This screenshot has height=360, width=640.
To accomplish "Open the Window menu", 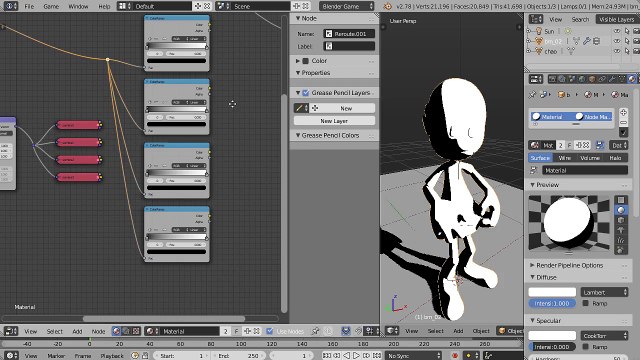I will [x=78, y=6].
